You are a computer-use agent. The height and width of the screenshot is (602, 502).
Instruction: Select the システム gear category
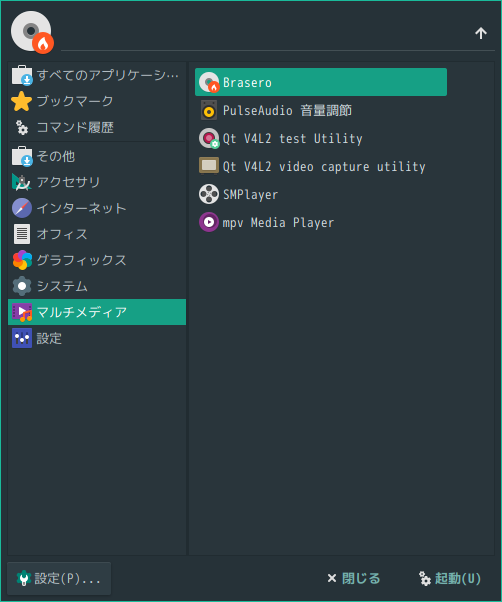[97, 286]
